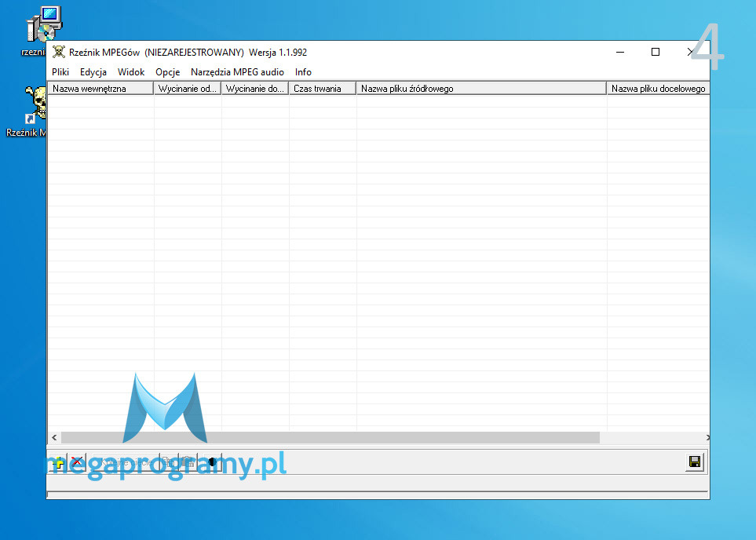Click the copy icon in bottom toolbar
The height and width of the screenshot is (540, 756).
(170, 462)
